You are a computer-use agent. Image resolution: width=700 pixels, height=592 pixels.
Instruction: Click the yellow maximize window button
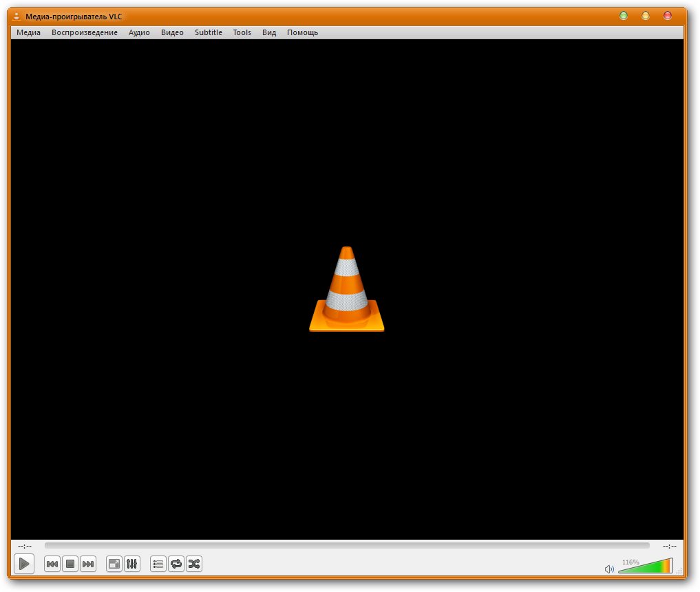click(646, 16)
